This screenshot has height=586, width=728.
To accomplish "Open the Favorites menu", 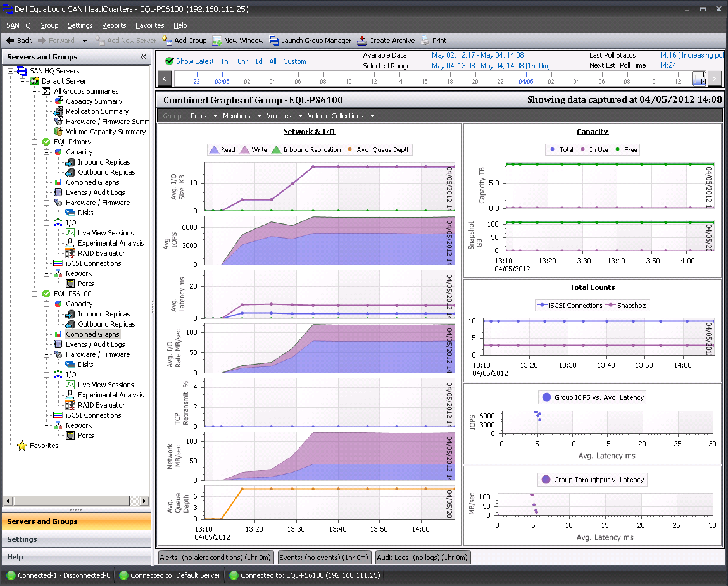I will 150,25.
